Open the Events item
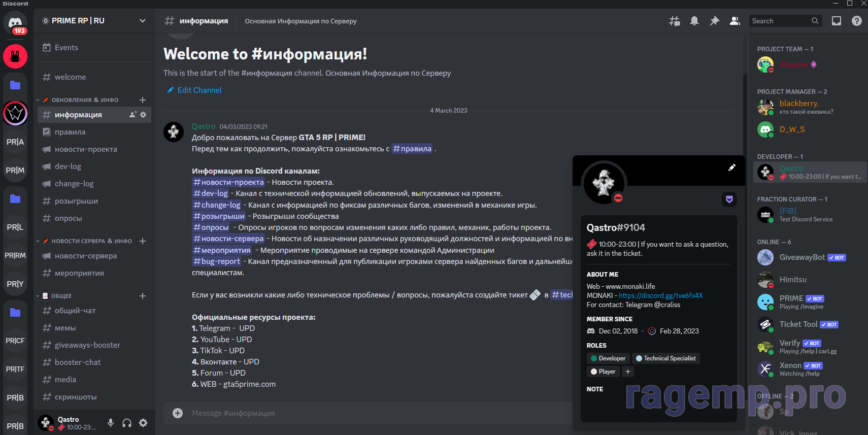The width and height of the screenshot is (868, 435). pos(94,48)
